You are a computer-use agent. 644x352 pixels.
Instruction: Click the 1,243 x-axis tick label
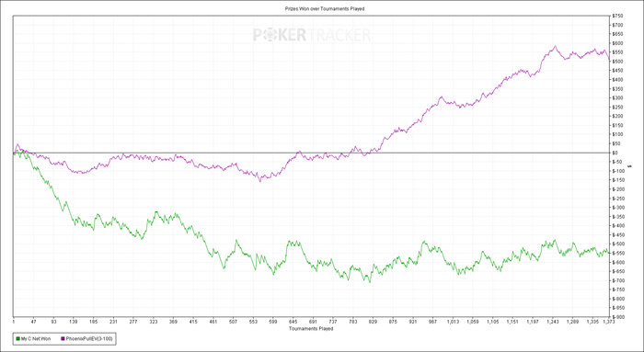[553, 323]
